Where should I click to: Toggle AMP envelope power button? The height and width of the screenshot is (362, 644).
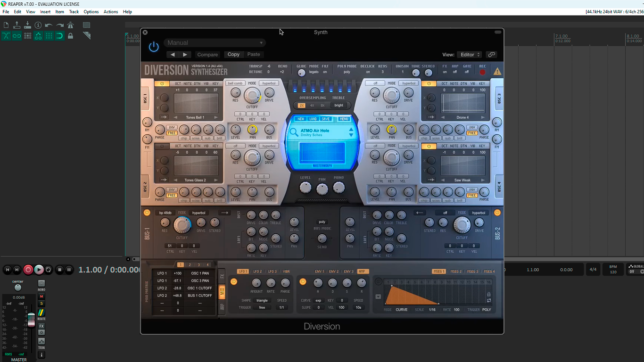coord(303,282)
